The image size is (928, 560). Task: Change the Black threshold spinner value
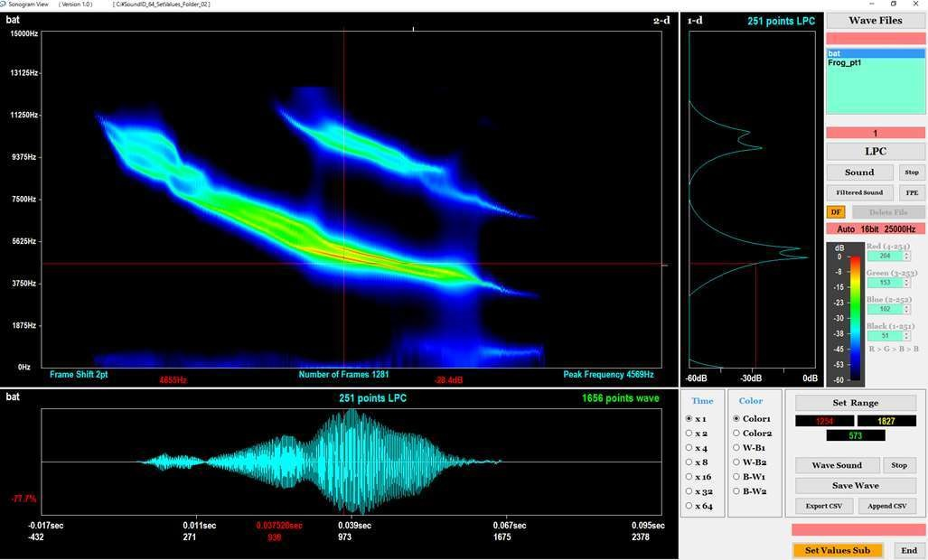pyautogui.click(x=886, y=335)
